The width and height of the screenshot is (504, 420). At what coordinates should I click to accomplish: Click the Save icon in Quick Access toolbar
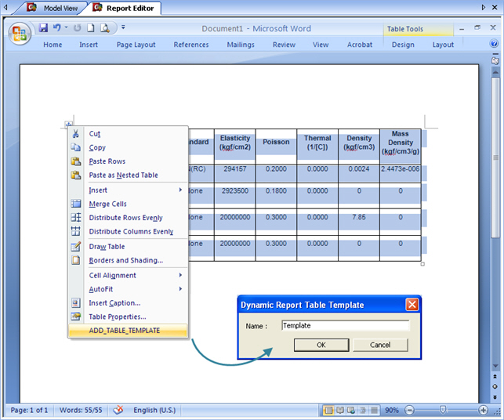(43, 28)
